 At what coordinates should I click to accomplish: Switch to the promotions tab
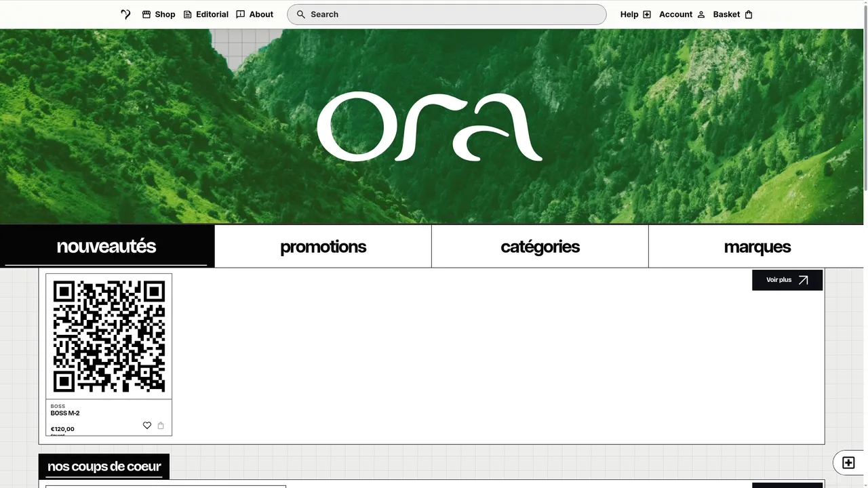tap(323, 247)
